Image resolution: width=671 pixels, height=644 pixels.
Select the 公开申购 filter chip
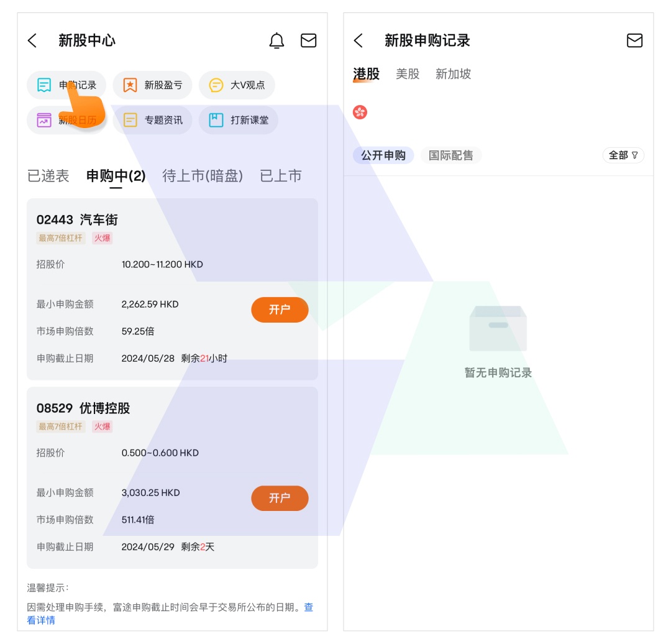click(x=383, y=155)
